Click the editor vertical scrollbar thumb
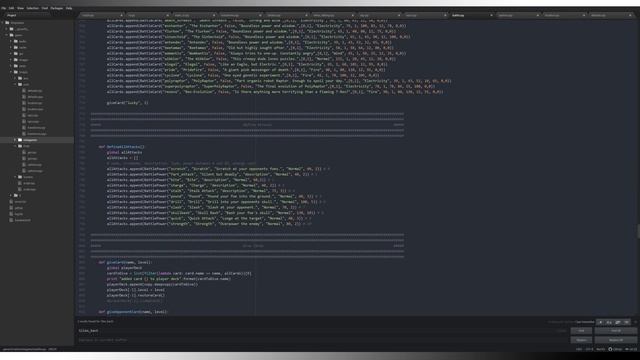 tap(638, 231)
